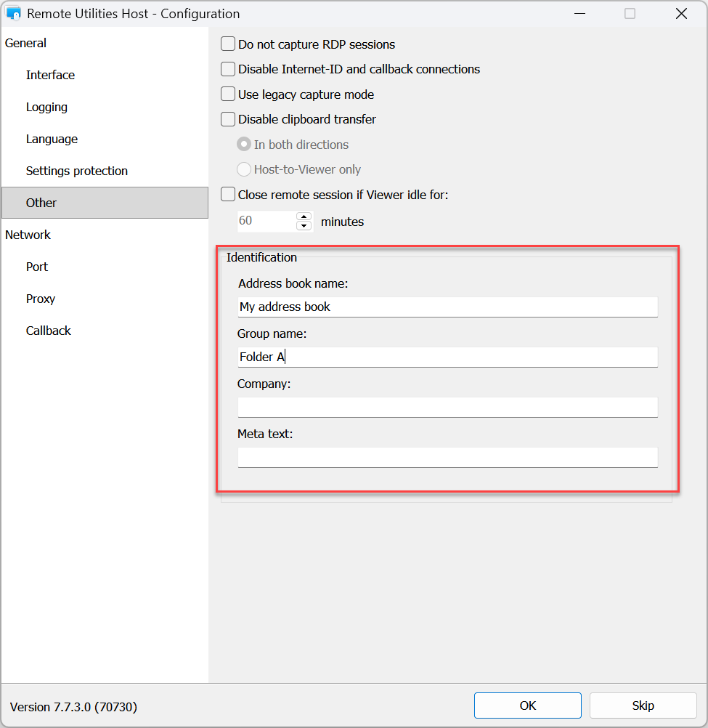Choose 'Host-to-Viewer only' option
This screenshot has height=728, width=708.
[244, 169]
